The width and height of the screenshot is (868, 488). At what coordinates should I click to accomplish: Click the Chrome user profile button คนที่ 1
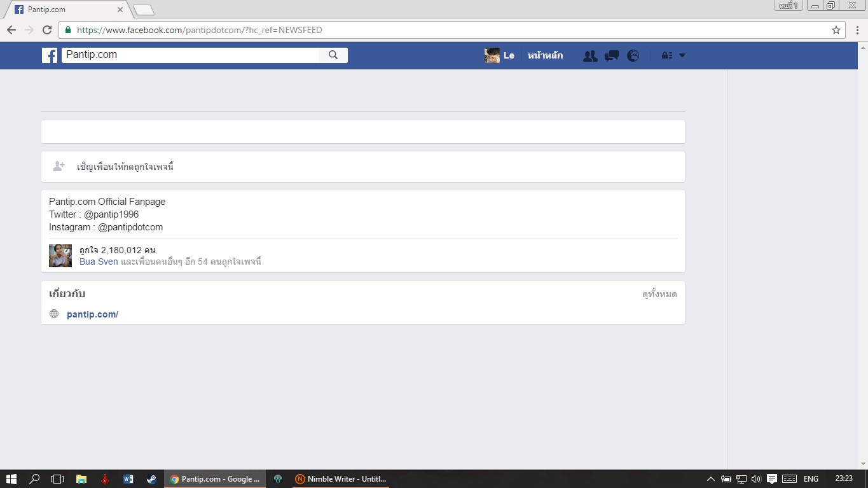point(788,6)
